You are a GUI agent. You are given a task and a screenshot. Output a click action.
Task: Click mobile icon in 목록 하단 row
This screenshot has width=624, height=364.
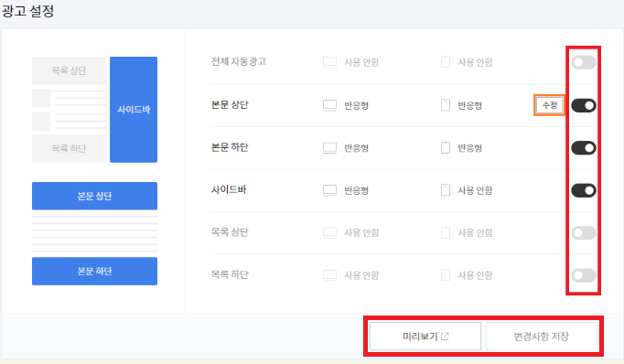click(x=446, y=275)
